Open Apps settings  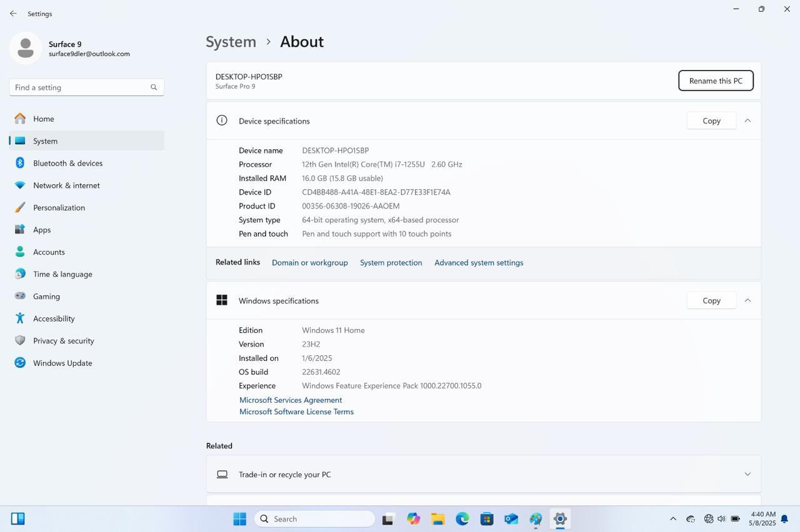click(x=87, y=230)
